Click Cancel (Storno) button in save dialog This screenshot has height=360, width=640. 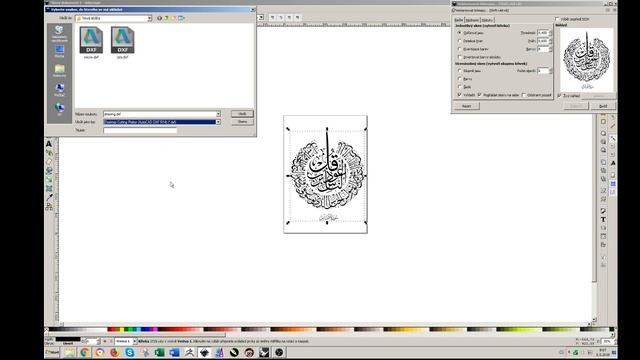pyautogui.click(x=242, y=122)
